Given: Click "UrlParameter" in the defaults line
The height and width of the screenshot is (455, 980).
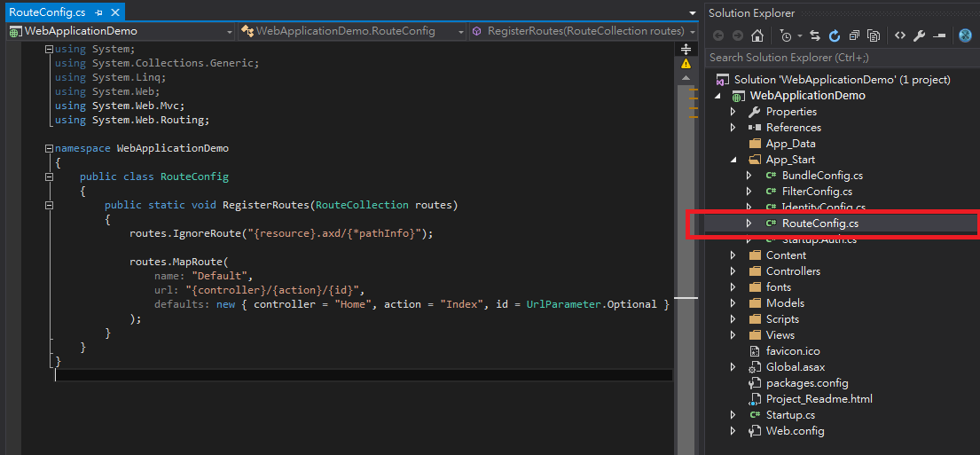Looking at the screenshot, I should pos(563,304).
